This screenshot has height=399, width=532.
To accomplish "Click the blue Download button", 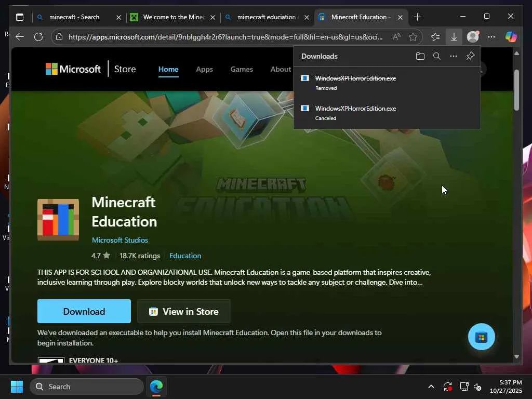I will (x=84, y=311).
